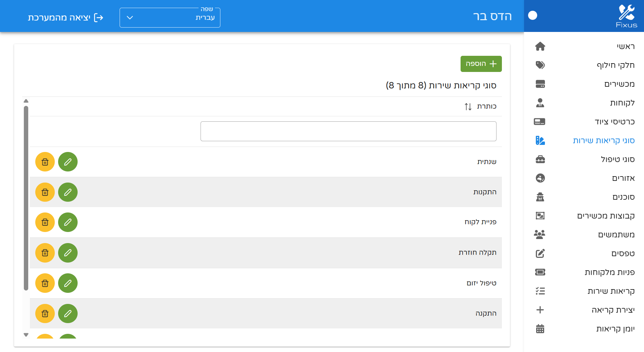This screenshot has width=644, height=352.
Task: Click the table scrollbar up arrow
Action: (26, 101)
